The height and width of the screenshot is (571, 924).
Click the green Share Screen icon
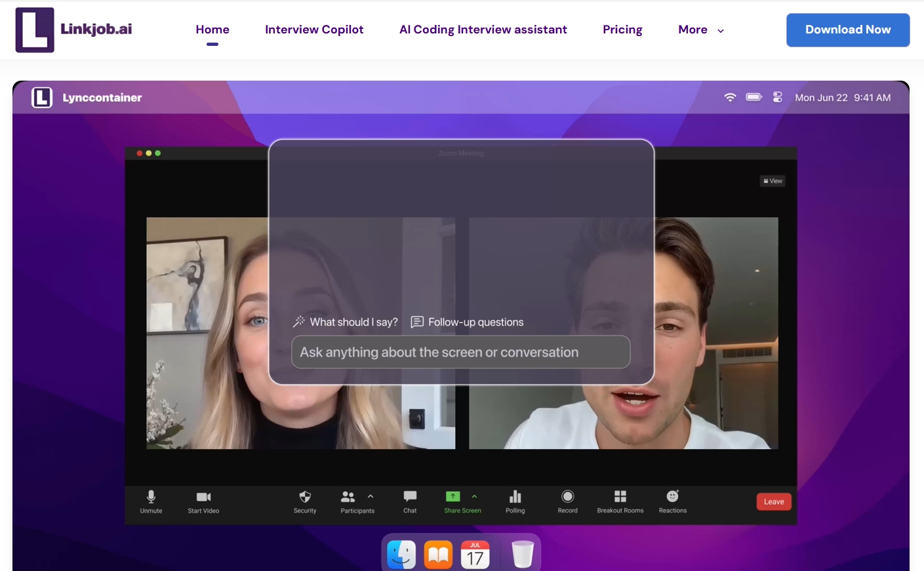click(452, 496)
